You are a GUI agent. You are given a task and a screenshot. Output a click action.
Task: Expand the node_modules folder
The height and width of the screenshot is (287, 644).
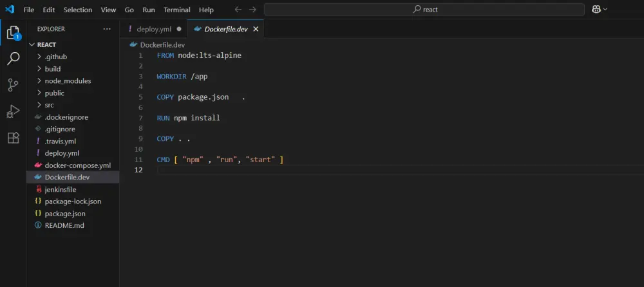pos(39,81)
